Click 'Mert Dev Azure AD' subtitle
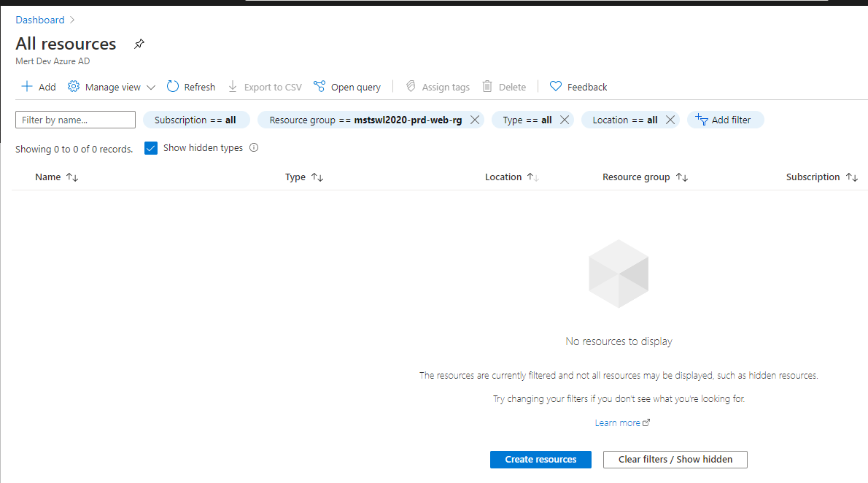 53,61
